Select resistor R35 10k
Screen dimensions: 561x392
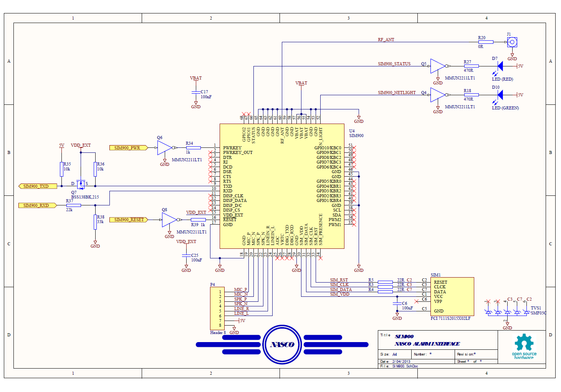click(x=61, y=169)
